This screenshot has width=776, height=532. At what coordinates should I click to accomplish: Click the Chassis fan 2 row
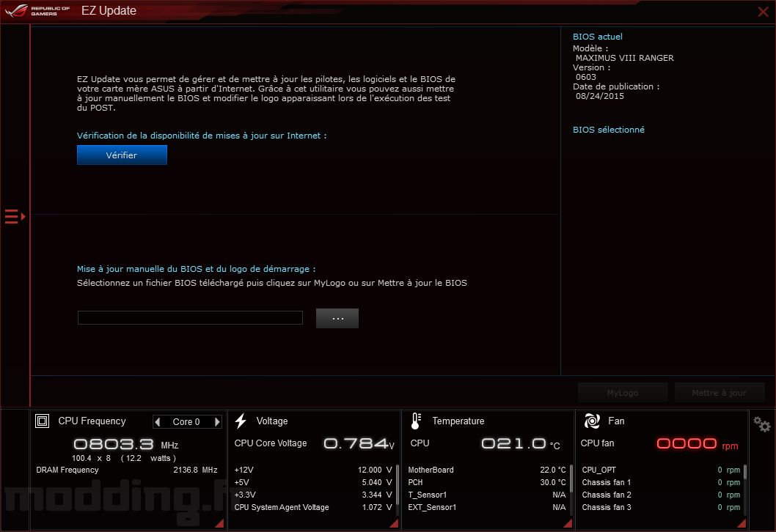pyautogui.click(x=661, y=495)
